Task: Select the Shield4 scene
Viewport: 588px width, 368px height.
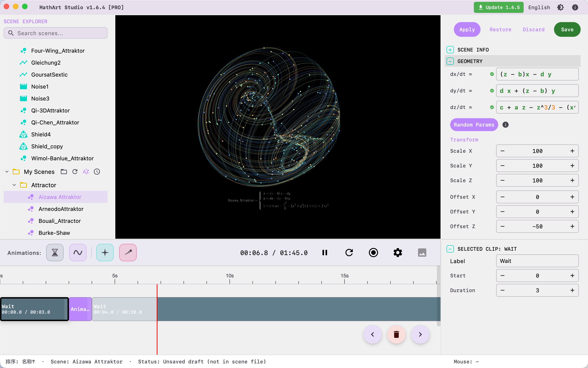Action: [41, 134]
